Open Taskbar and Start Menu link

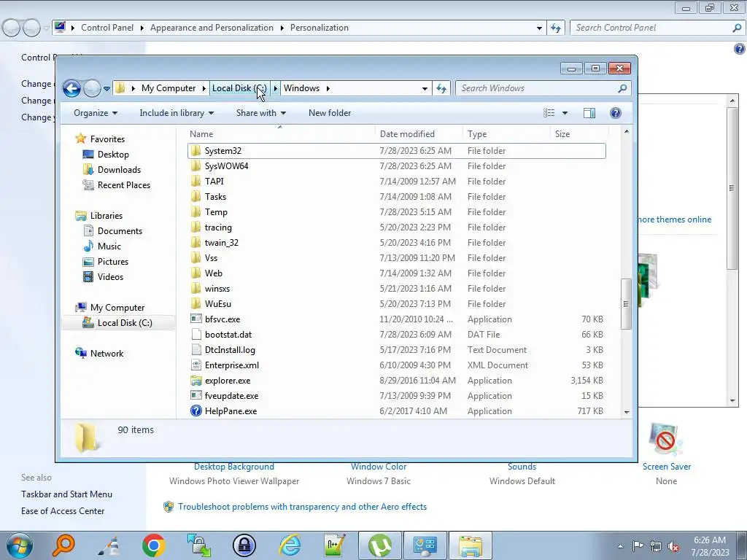[x=66, y=494]
